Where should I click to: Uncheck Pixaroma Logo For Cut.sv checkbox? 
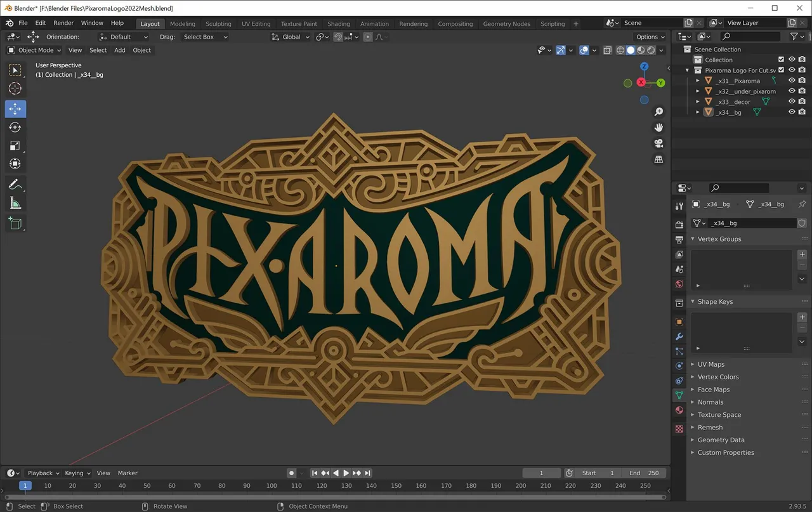point(782,70)
